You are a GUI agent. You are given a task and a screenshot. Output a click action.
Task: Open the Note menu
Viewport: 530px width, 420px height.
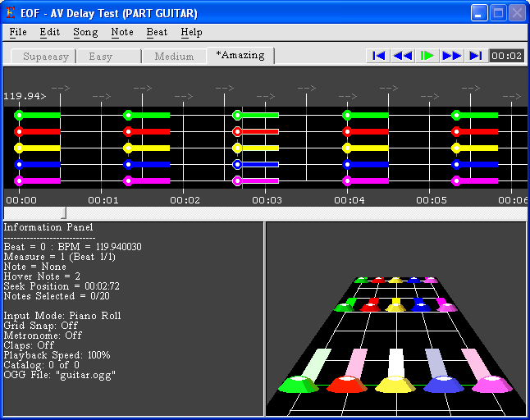[122, 32]
